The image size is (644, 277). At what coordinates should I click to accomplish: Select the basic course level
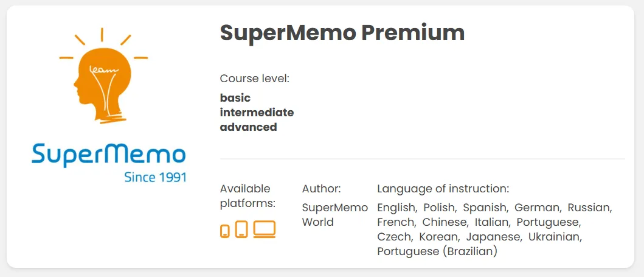pyautogui.click(x=235, y=97)
